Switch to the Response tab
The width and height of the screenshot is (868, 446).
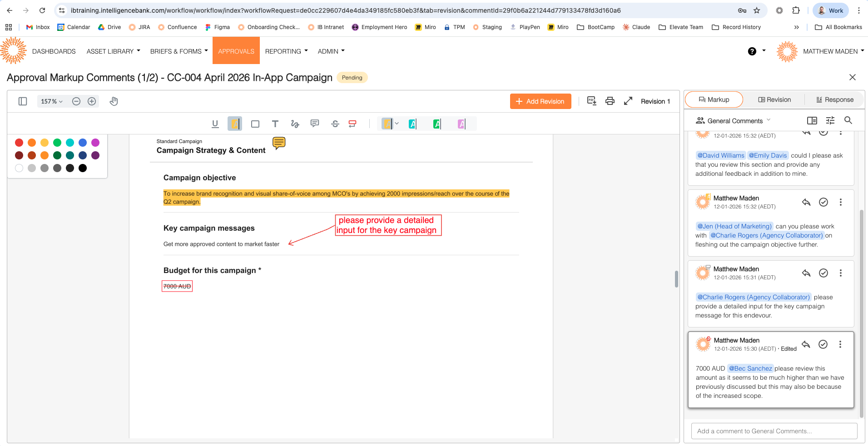(834, 99)
